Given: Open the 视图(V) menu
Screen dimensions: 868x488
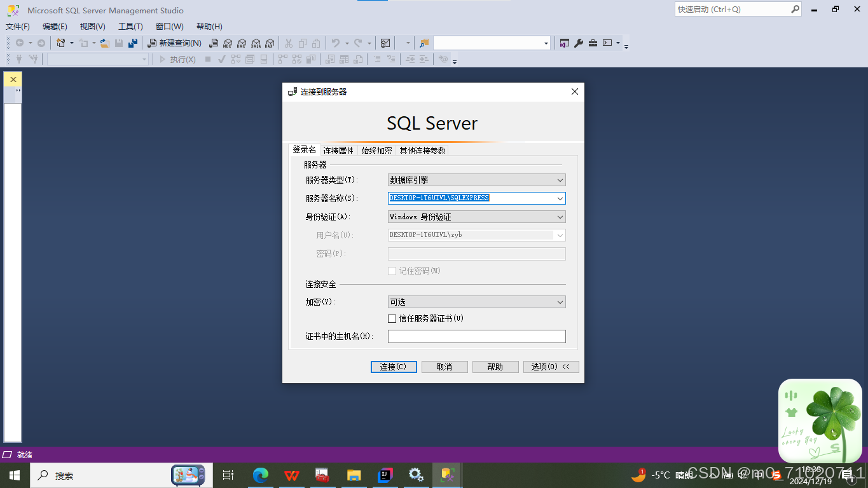Looking at the screenshot, I should [x=93, y=27].
